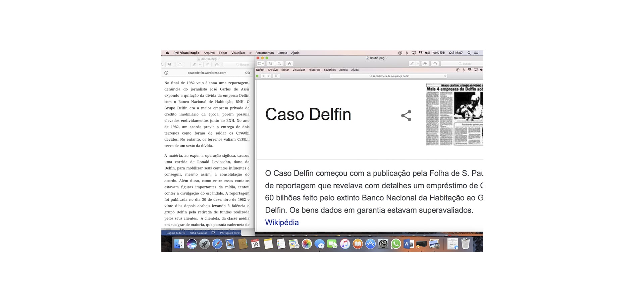Screen dimensions: 644x302
Task: Click the Português language indicator
Action: (x=230, y=233)
